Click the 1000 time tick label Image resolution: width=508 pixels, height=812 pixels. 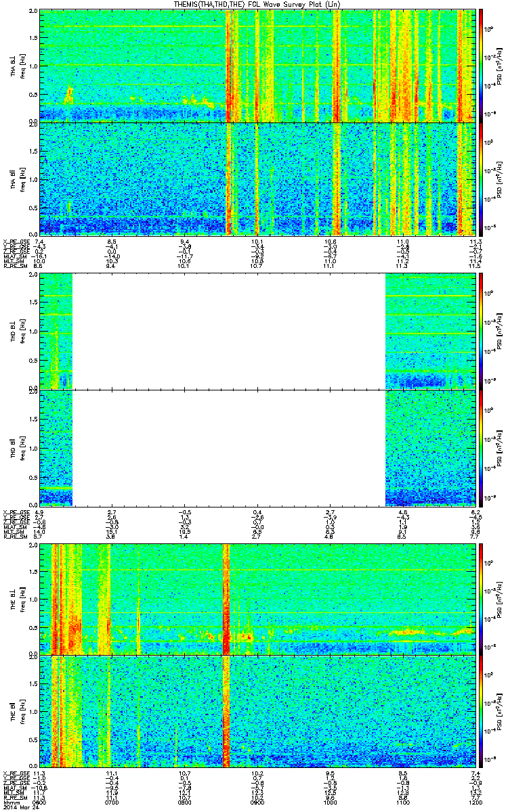point(329,803)
